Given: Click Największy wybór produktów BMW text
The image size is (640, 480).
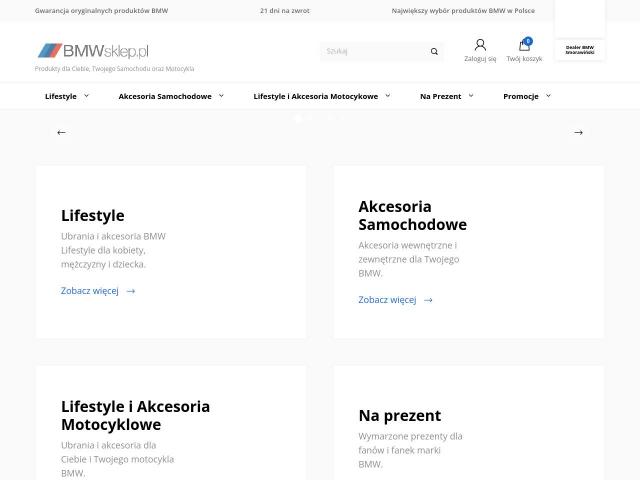Looking at the screenshot, I should click(463, 11).
